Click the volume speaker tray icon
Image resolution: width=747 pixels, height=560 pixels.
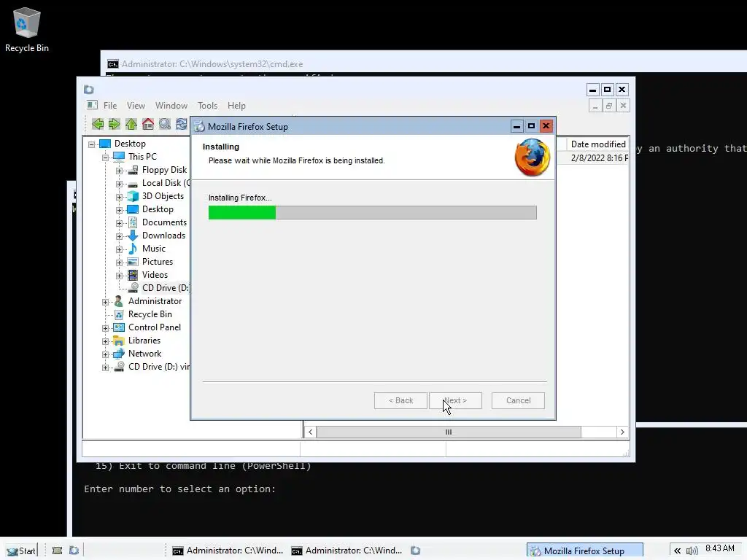click(692, 551)
